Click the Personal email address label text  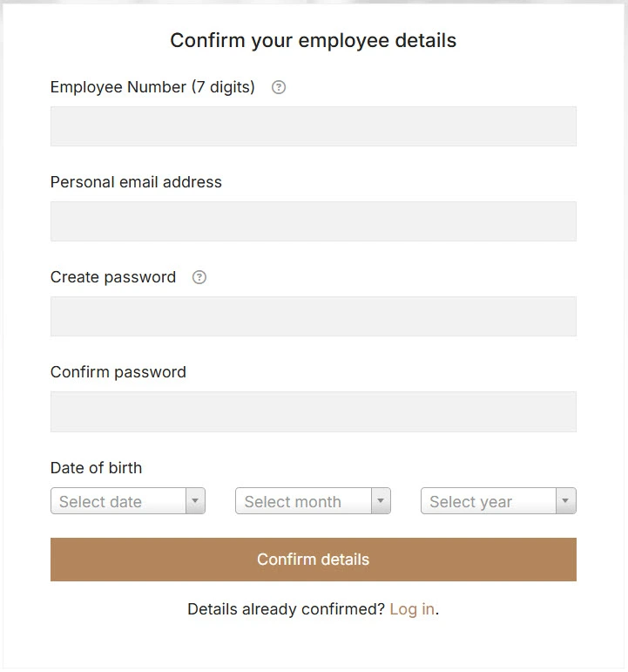pos(136,182)
